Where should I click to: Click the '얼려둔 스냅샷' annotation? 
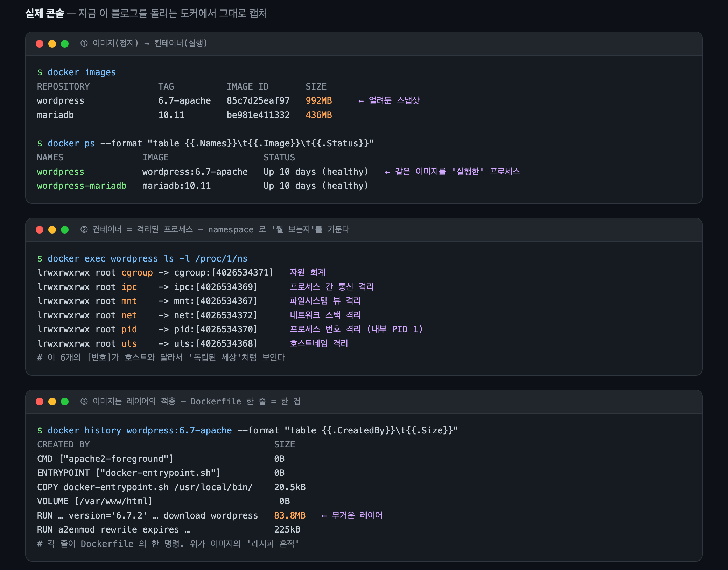tap(394, 100)
